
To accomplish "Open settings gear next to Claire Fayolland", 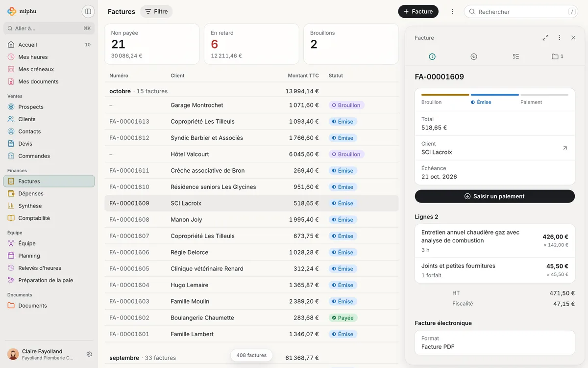I will pyautogui.click(x=89, y=354).
